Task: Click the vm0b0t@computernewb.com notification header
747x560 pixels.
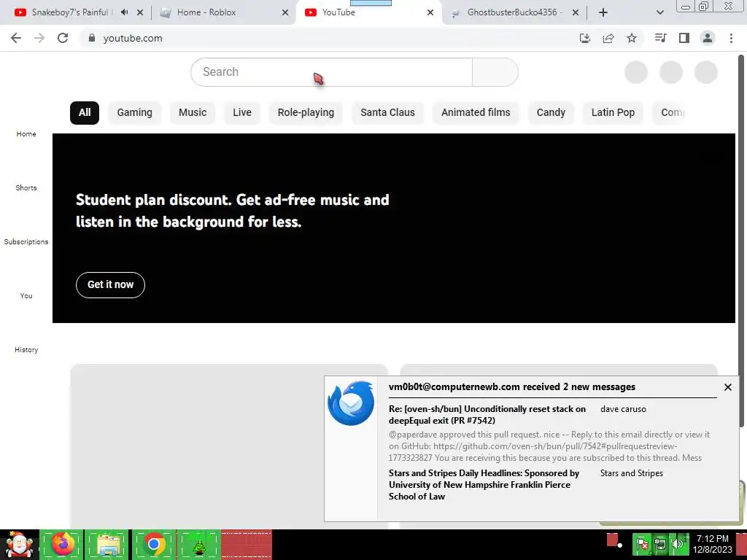Action: 512,386
